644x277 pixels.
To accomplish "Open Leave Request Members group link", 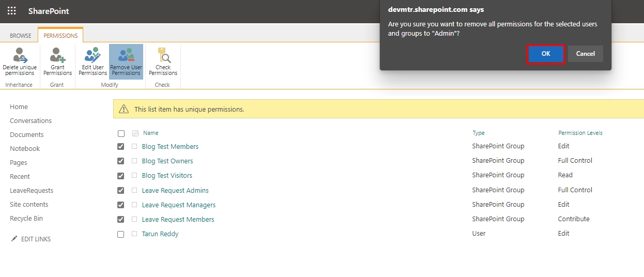I will 178,220.
